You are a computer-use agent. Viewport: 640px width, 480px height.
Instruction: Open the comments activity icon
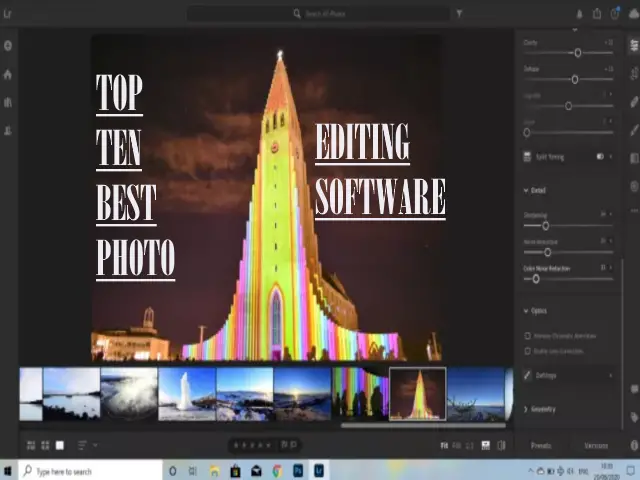pos(634,389)
